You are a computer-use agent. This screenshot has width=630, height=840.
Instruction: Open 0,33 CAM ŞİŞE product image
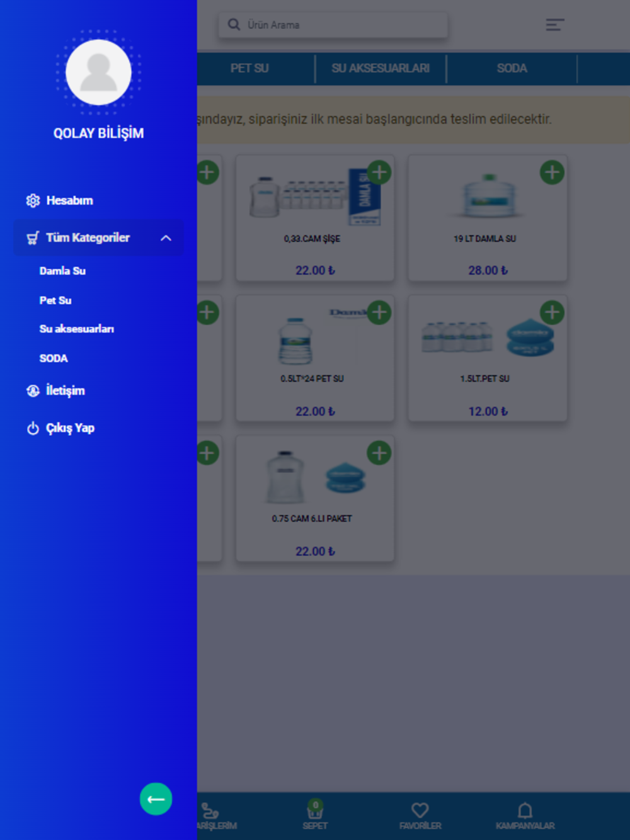tap(314, 196)
